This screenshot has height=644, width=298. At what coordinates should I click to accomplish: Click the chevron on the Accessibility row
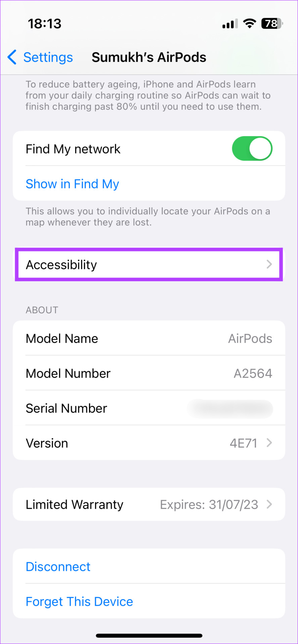click(269, 264)
